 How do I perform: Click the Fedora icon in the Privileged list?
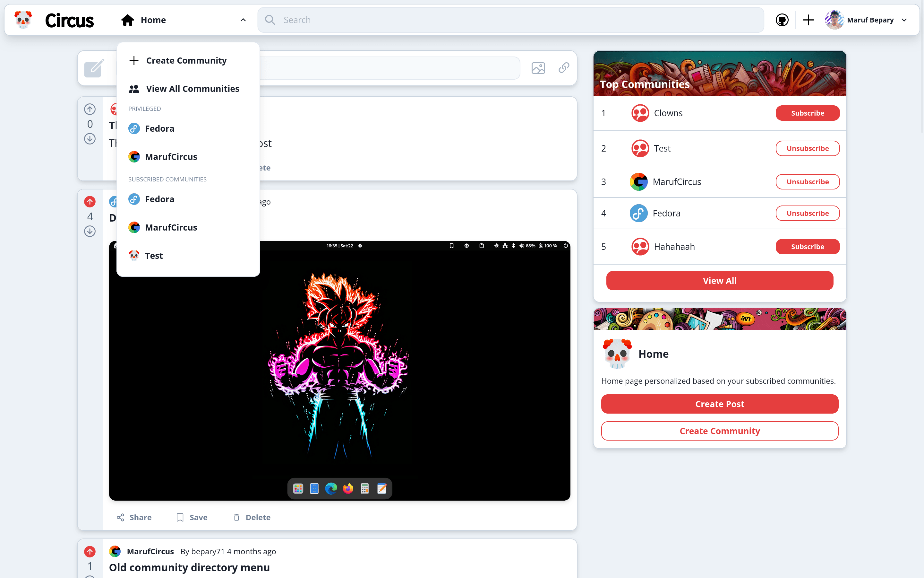coord(134,128)
